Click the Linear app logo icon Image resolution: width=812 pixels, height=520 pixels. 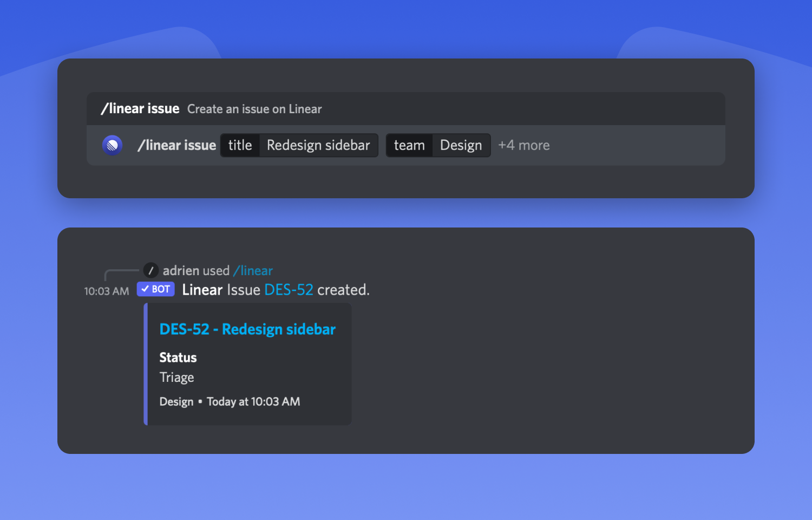113,145
